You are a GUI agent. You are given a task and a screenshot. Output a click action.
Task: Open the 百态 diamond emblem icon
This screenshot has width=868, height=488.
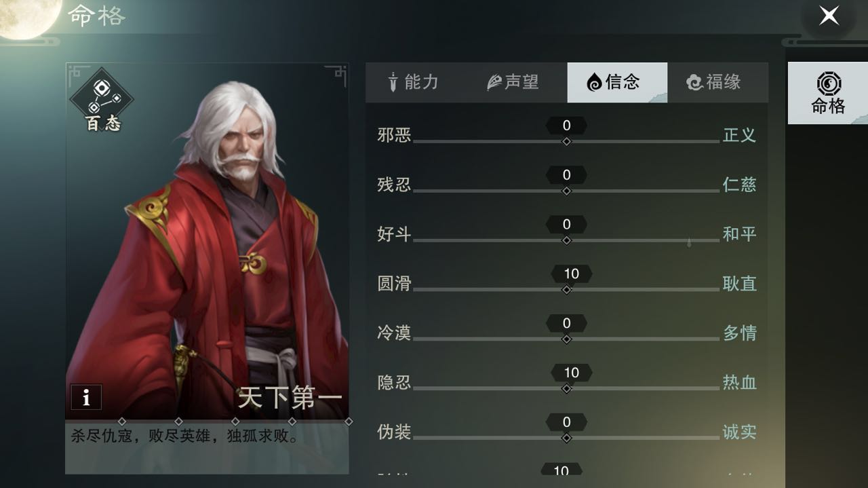(102, 100)
